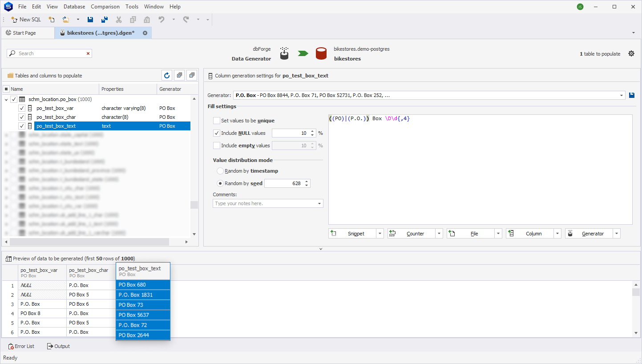This screenshot has width=642, height=364.
Task: Click the Open file folder icon
Action: tap(66, 20)
